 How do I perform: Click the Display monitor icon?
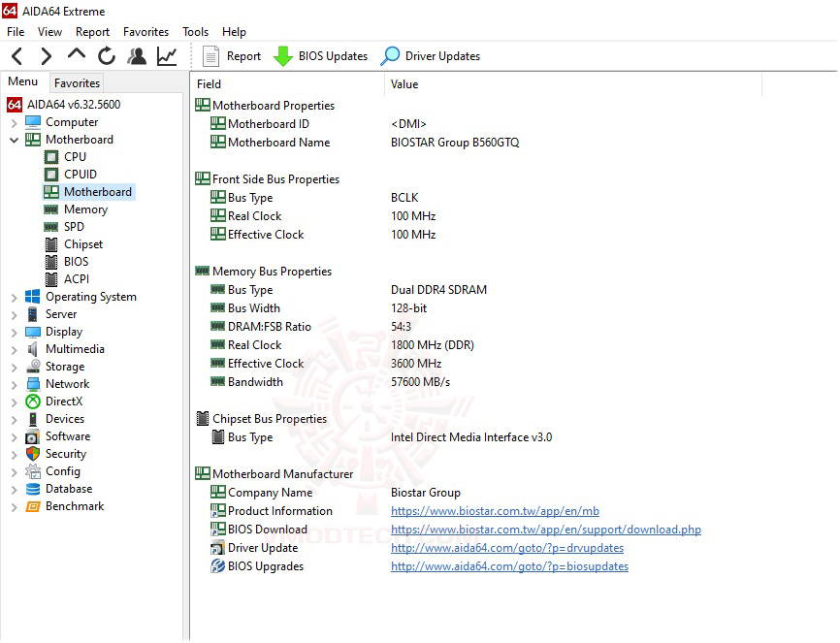(x=33, y=332)
